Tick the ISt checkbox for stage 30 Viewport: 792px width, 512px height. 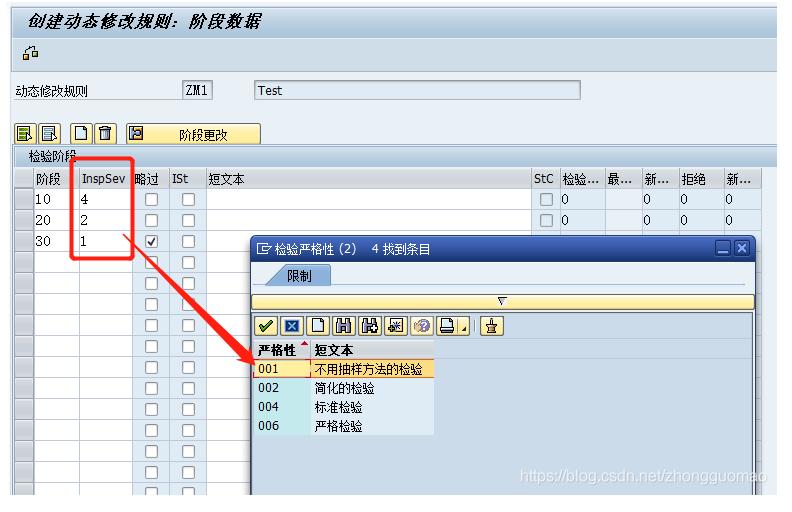point(188,241)
